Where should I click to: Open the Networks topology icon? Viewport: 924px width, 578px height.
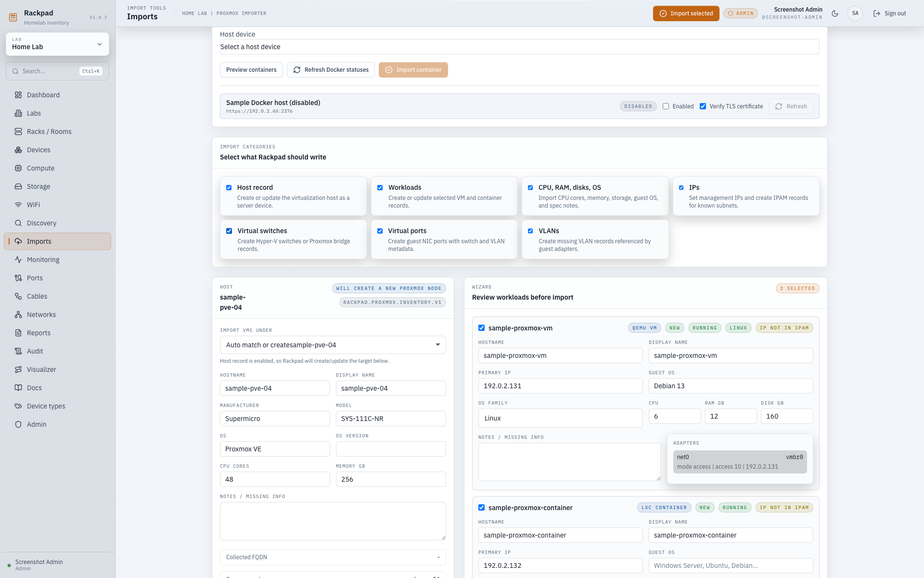[18, 315]
